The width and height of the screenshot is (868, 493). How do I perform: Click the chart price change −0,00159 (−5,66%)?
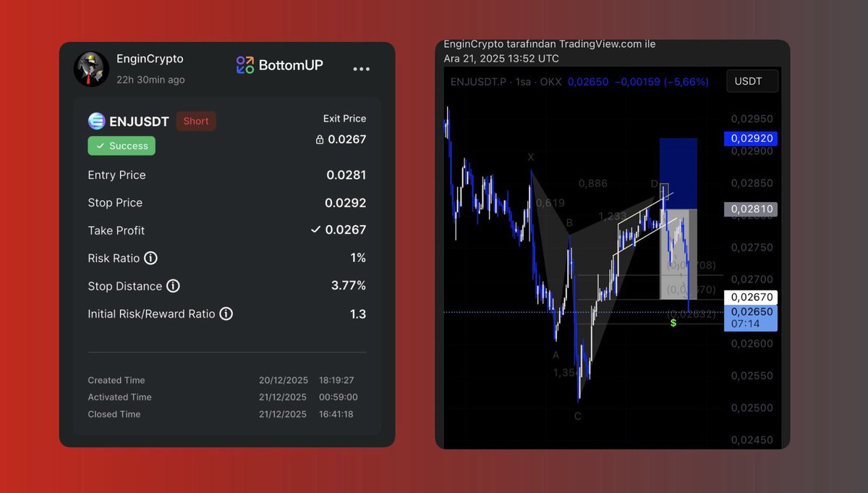coord(661,82)
